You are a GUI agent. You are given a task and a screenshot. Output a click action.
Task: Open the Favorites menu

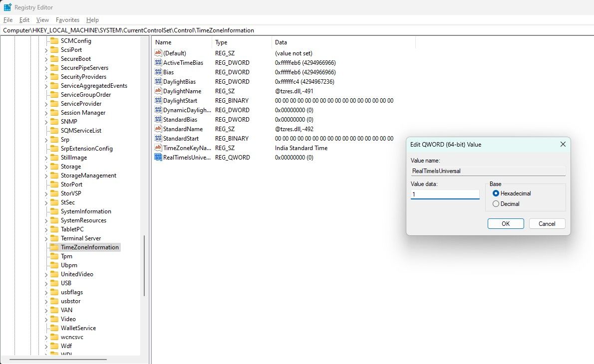tap(67, 20)
